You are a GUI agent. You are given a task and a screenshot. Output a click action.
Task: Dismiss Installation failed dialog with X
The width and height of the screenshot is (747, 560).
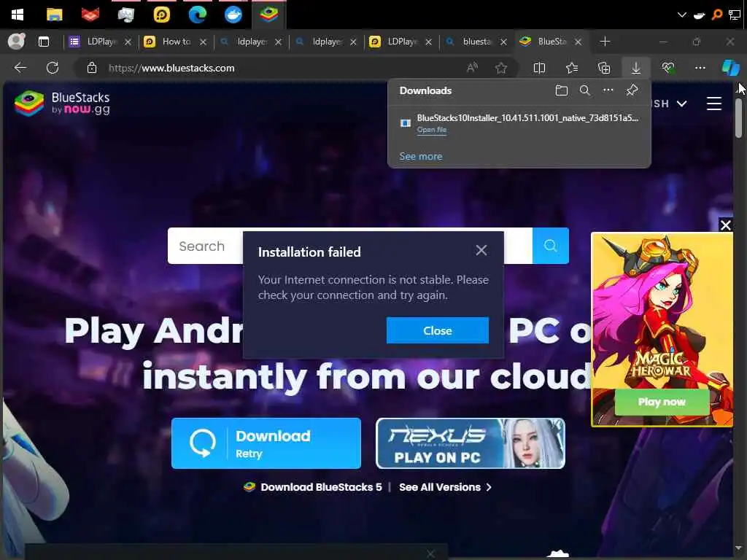tap(481, 250)
